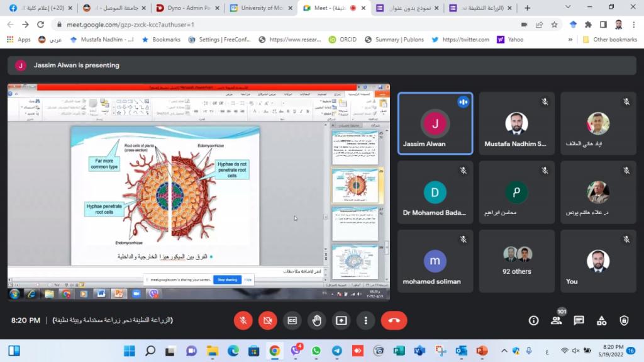Viewport: 644px width, 362px height.
Task: Expand the hidden system tray icons chevron
Action: click(504, 351)
